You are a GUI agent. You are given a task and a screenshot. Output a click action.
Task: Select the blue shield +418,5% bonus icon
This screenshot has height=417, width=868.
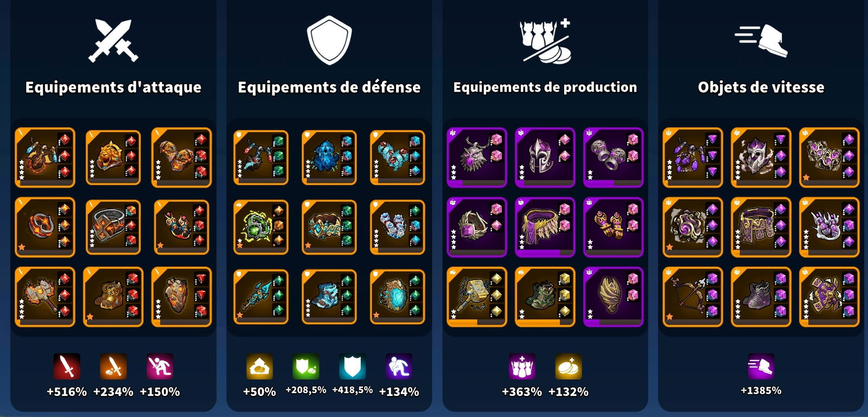tap(353, 367)
